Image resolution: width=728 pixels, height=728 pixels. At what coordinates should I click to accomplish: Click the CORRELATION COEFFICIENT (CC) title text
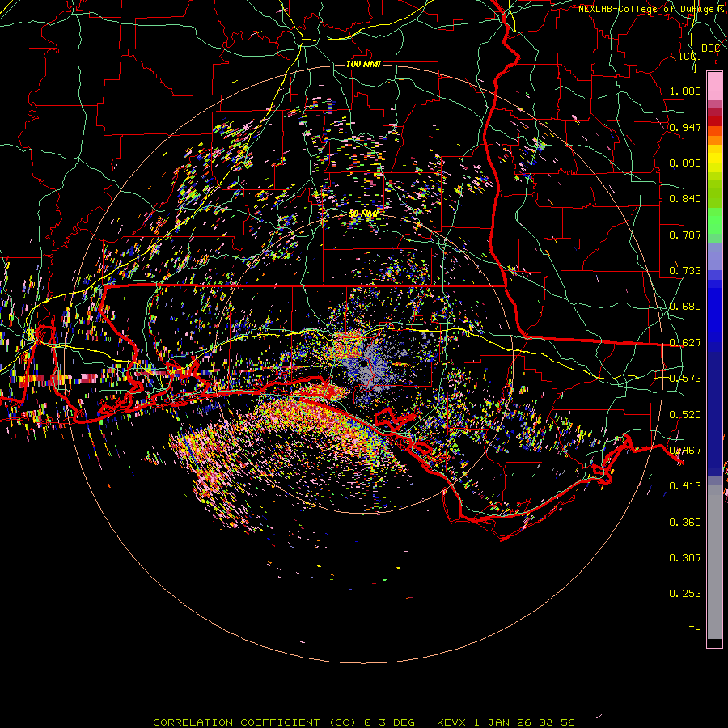[x=255, y=722]
